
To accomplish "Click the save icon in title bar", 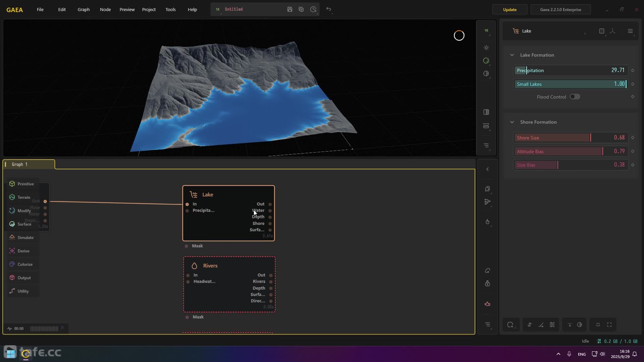I will 290,9.
